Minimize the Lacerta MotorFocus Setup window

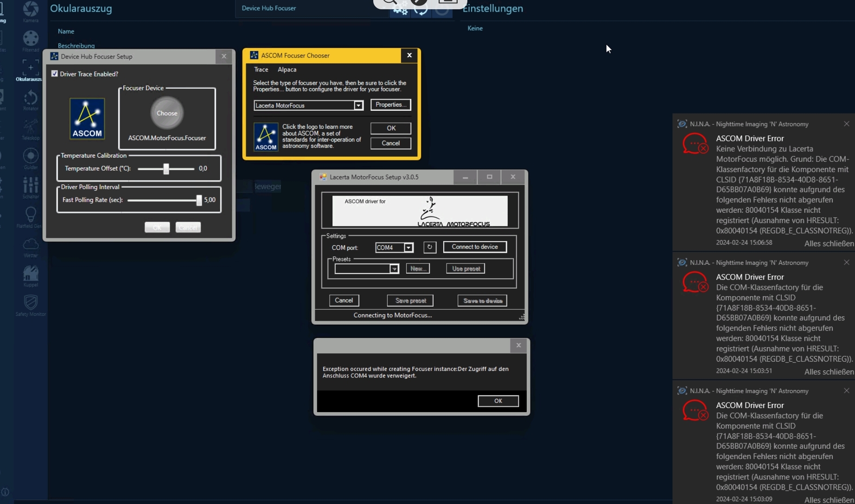pos(465,177)
